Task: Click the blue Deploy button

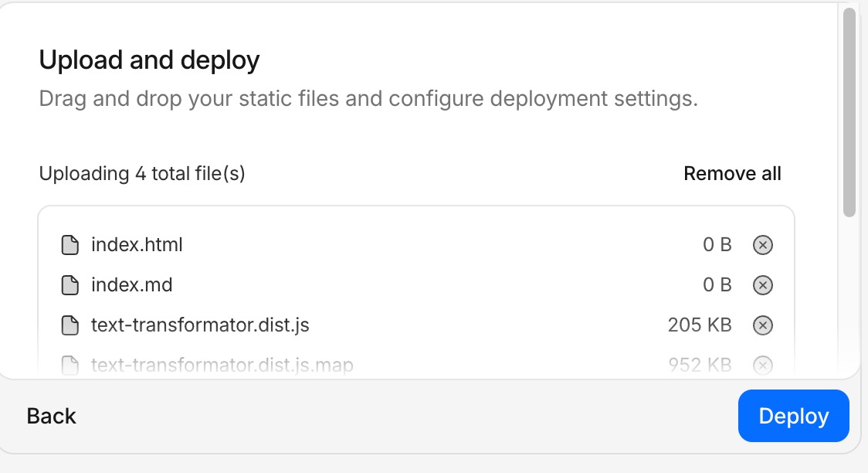Action: coord(793,416)
